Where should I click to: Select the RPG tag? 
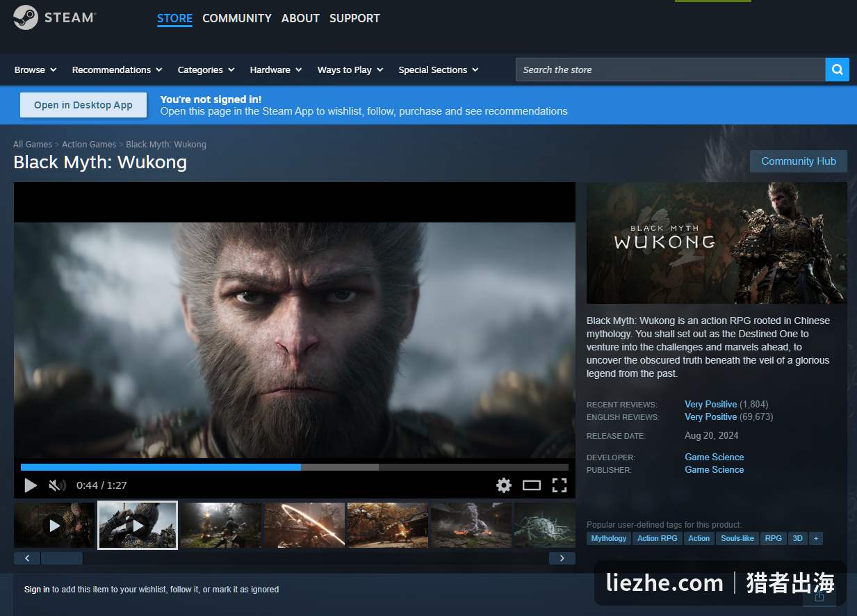point(773,538)
